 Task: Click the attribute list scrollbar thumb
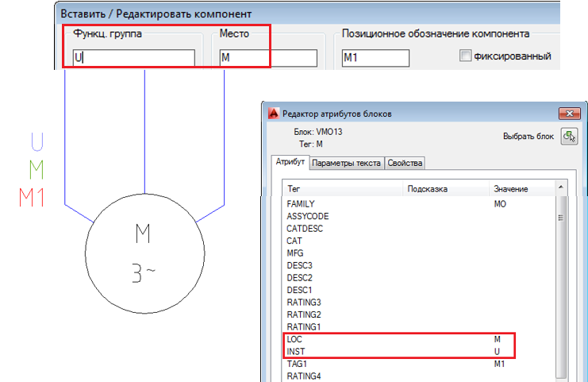(561, 285)
